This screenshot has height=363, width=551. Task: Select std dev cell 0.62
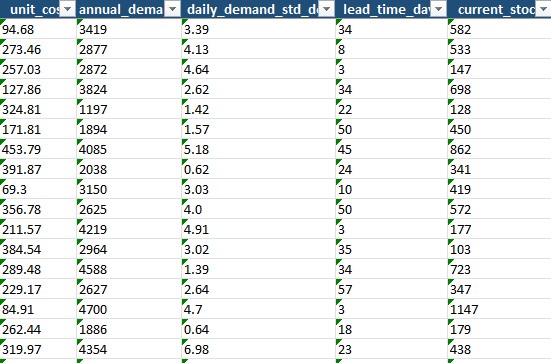click(258, 169)
